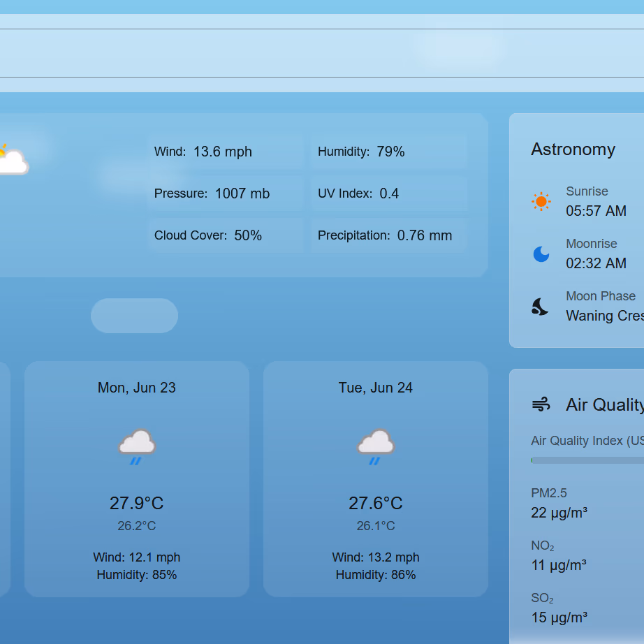The width and height of the screenshot is (644, 644).
Task: Click the Humidity 79% tile
Action: [x=389, y=152]
